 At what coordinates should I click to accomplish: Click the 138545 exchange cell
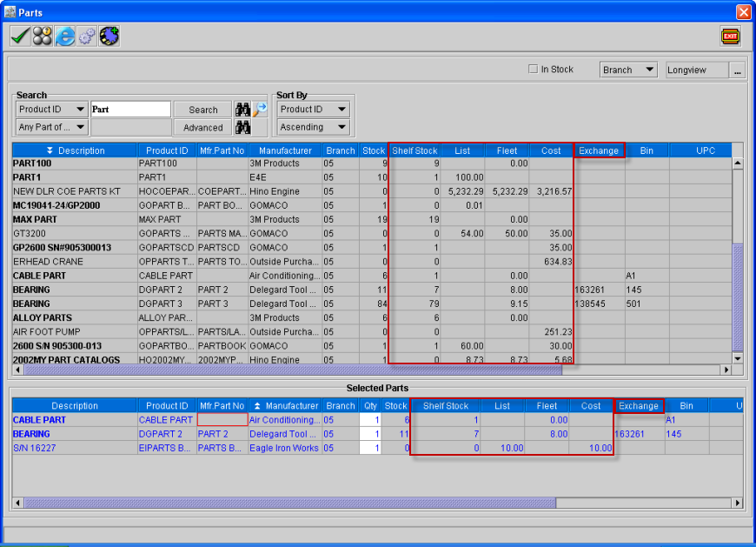600,304
